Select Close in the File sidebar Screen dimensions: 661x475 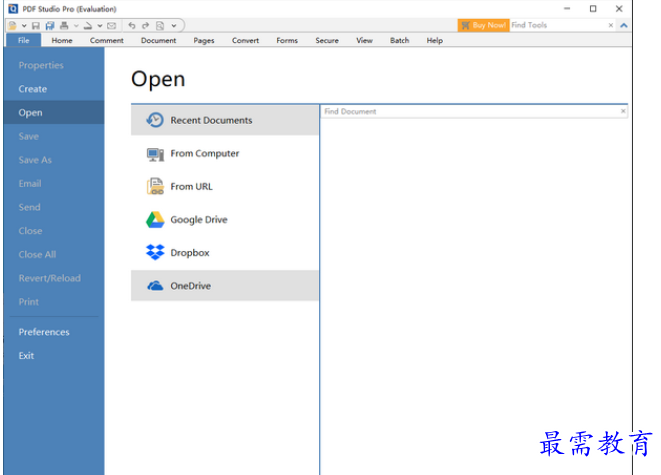click(54, 231)
